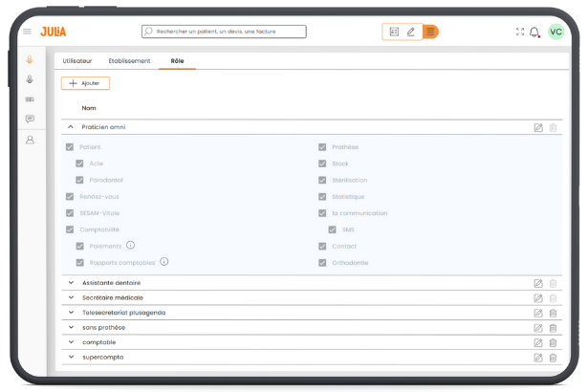Select the orange list view toggle button
588x392 pixels.
(430, 32)
